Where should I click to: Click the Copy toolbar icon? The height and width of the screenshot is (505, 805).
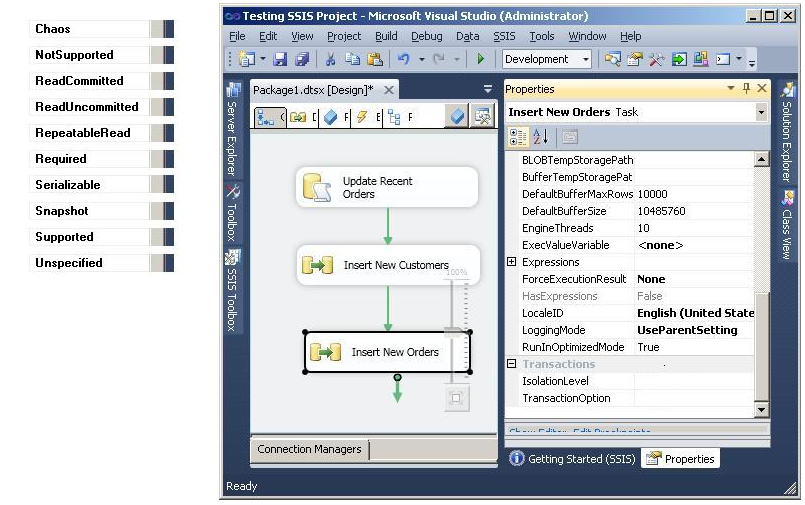coord(352,60)
